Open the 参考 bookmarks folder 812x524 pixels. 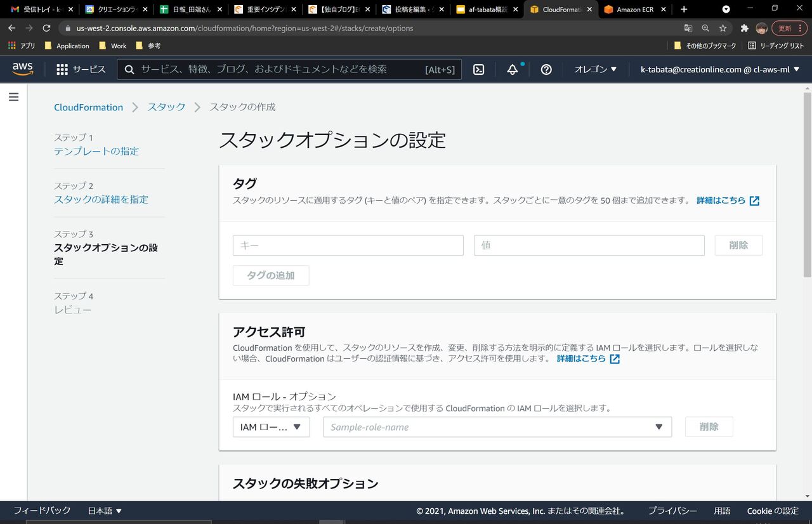pos(148,46)
